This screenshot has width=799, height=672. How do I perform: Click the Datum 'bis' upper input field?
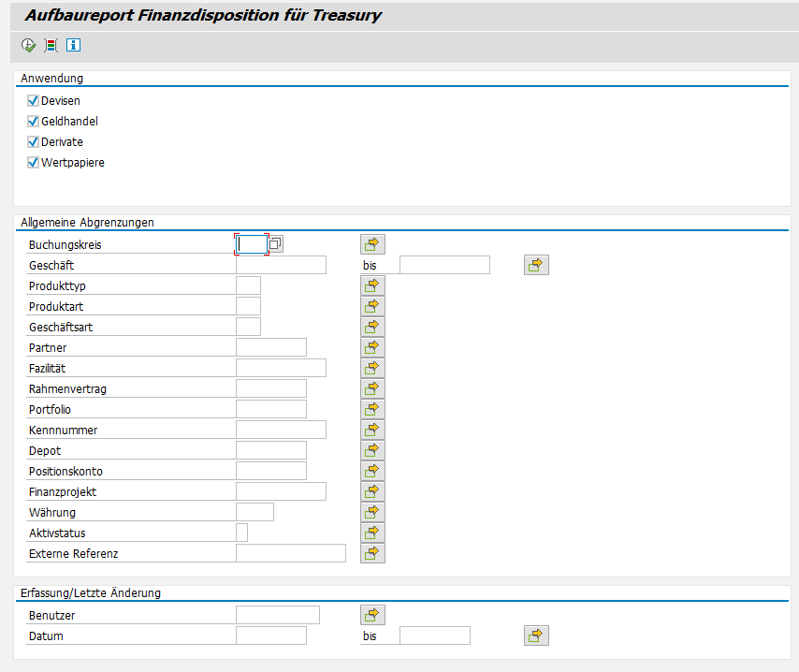[434, 635]
